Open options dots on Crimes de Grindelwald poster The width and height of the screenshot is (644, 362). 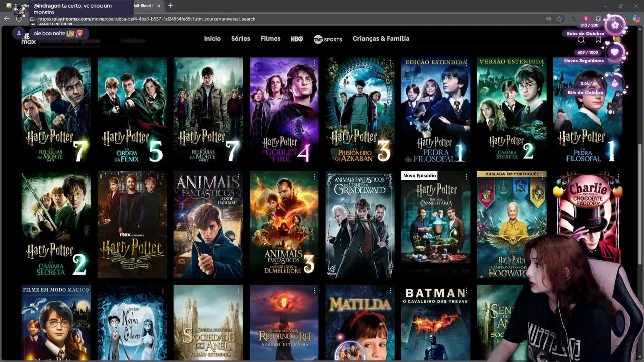click(390, 177)
